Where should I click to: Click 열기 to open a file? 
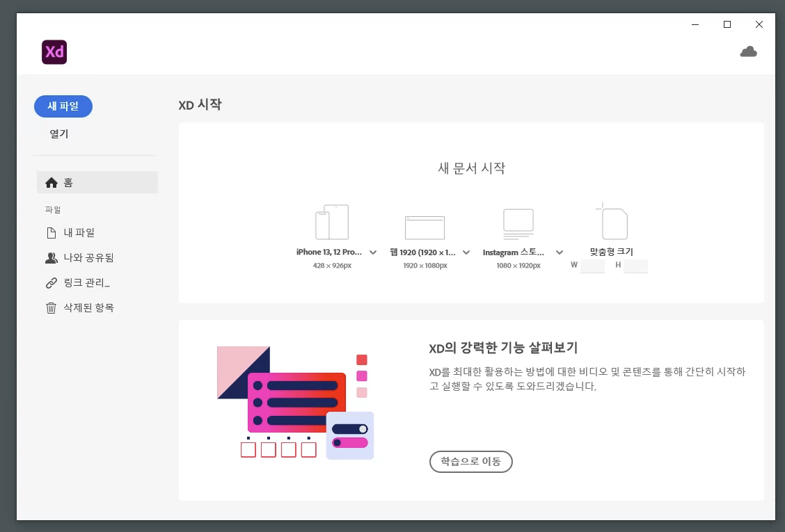coord(59,134)
